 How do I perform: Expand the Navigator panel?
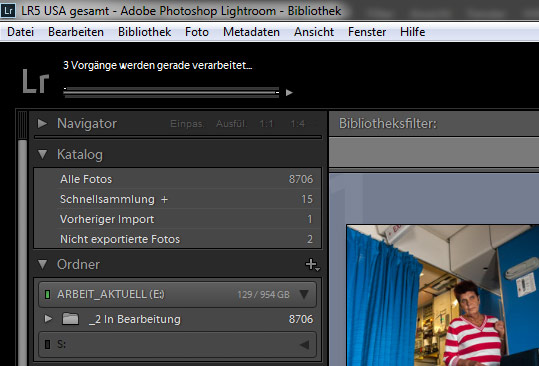[42, 123]
